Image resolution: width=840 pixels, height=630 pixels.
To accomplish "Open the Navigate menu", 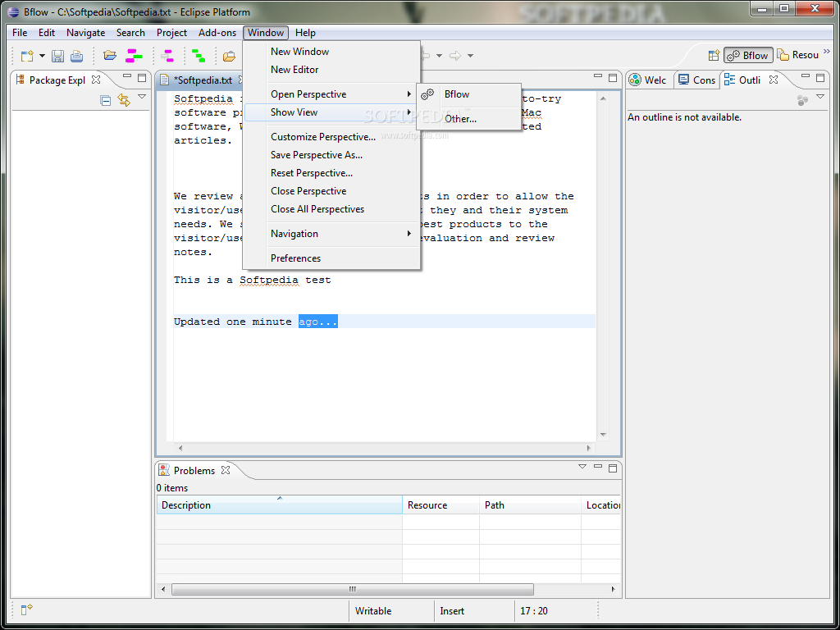I will click(x=85, y=33).
